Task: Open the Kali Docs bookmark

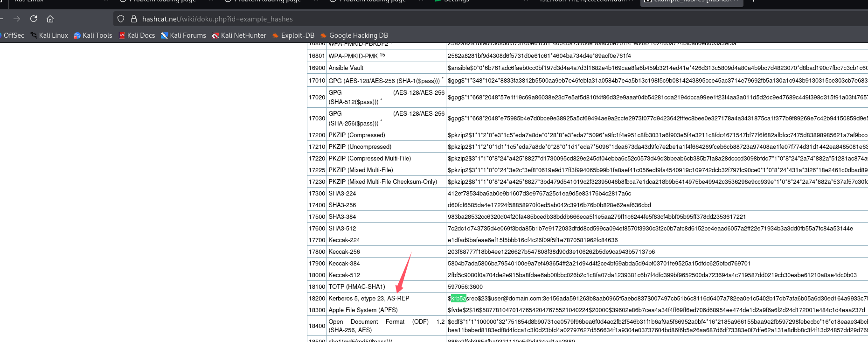Action: pos(137,35)
